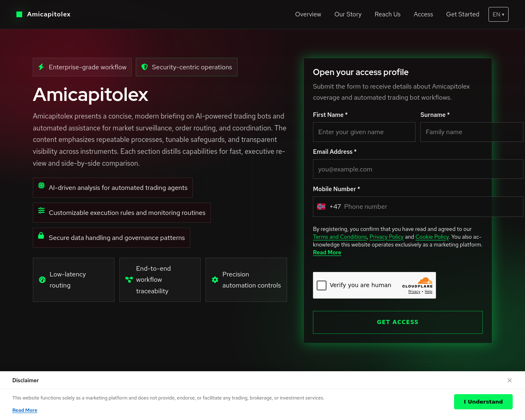
Task: Open the Privacy Policy link in form
Action: [386, 237]
